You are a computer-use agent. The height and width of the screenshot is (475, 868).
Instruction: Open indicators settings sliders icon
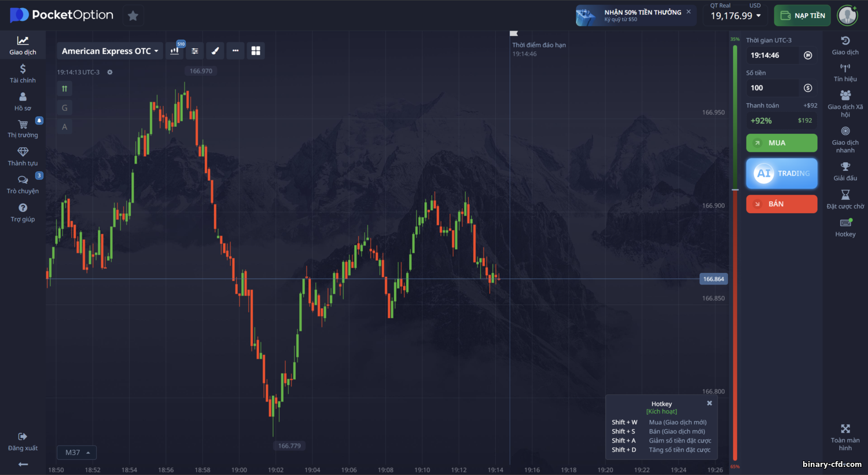[x=195, y=51]
